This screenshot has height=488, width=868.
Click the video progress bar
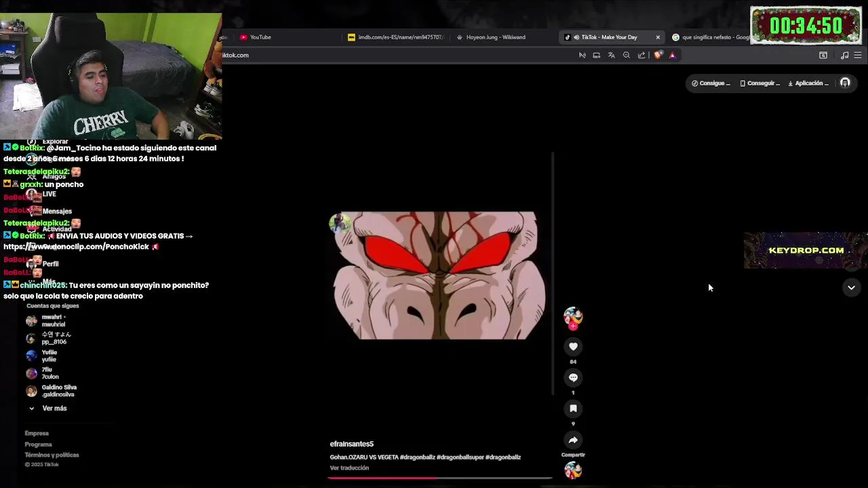point(440,478)
